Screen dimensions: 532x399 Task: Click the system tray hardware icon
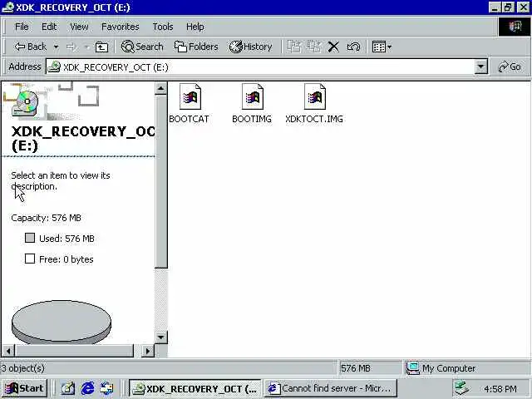pyautogui.click(x=462, y=388)
